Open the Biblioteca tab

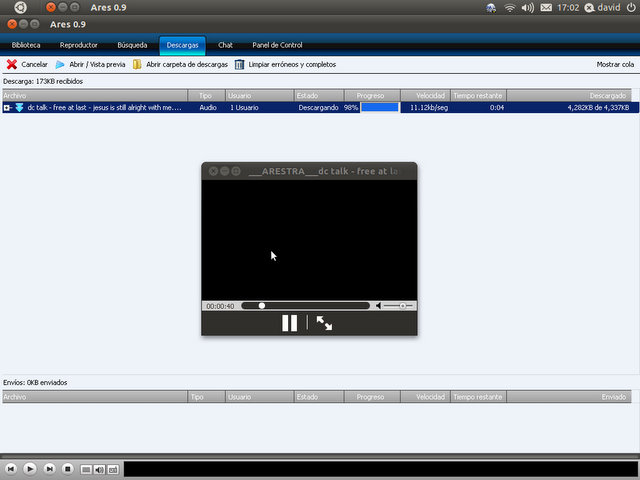(26, 45)
